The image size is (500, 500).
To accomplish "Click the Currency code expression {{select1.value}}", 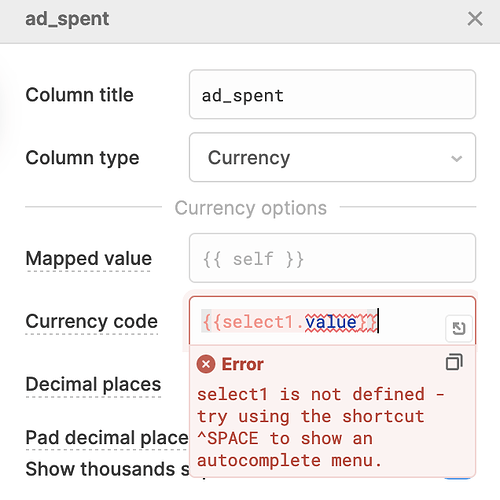I will (290, 322).
